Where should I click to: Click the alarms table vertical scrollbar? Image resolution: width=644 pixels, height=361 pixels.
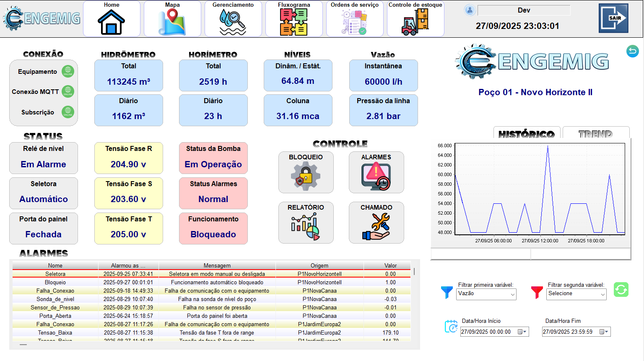point(414,272)
